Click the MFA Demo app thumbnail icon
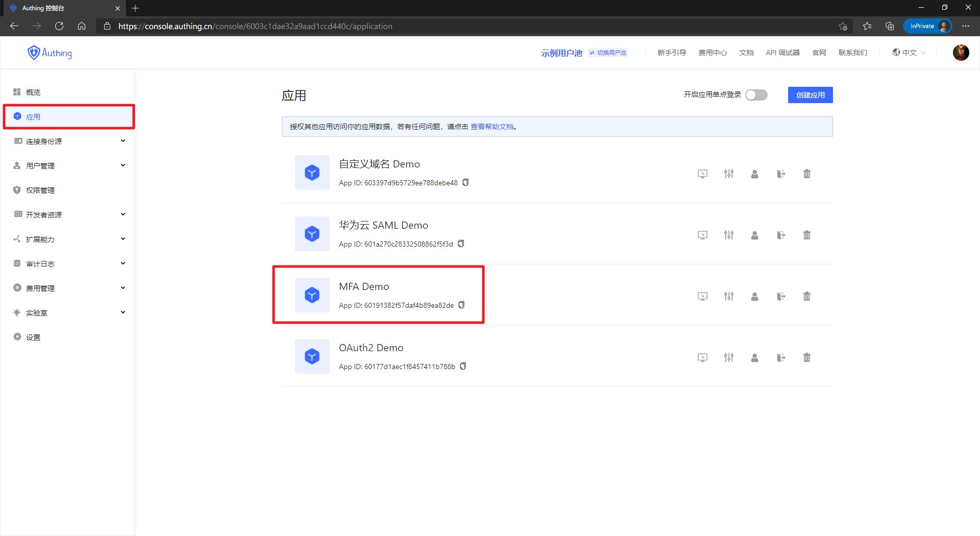Screen dimensions: 980x536 click(x=312, y=295)
